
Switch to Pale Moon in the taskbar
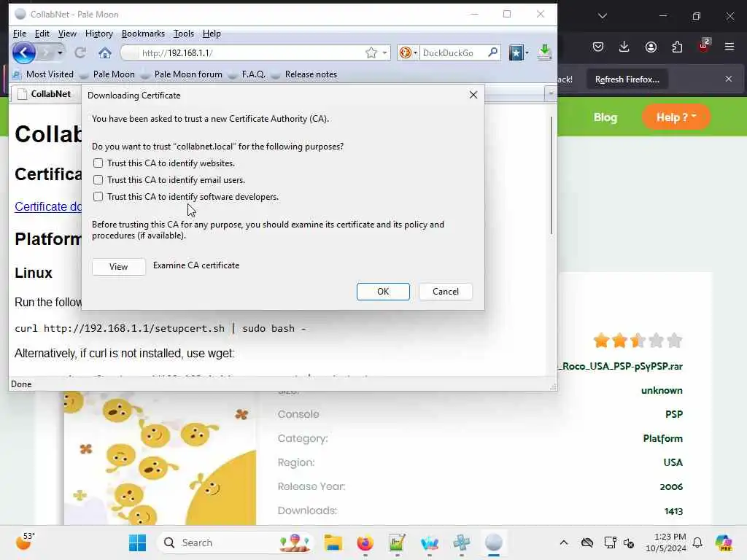point(494,542)
